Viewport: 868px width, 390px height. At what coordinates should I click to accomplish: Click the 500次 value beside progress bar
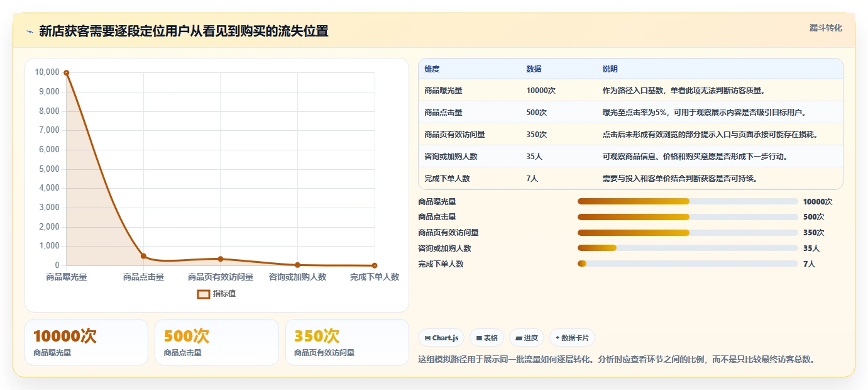point(813,217)
